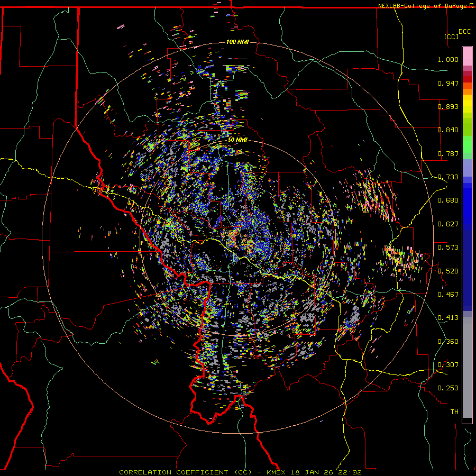Click the 50 NMI range ring label
476x476 pixels.
click(x=237, y=140)
